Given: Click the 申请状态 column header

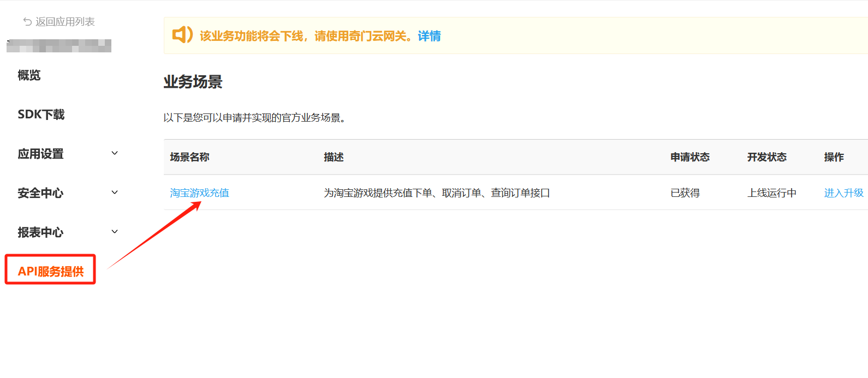Looking at the screenshot, I should click(689, 157).
